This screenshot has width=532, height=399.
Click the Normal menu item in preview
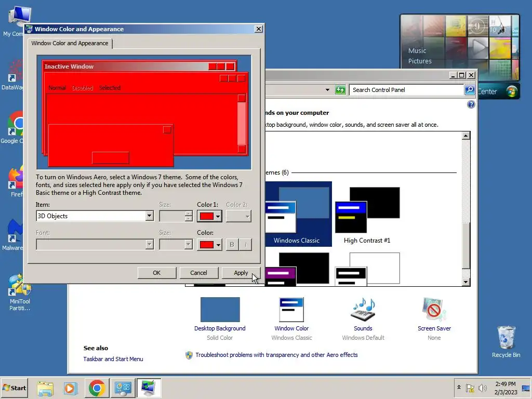coord(57,88)
